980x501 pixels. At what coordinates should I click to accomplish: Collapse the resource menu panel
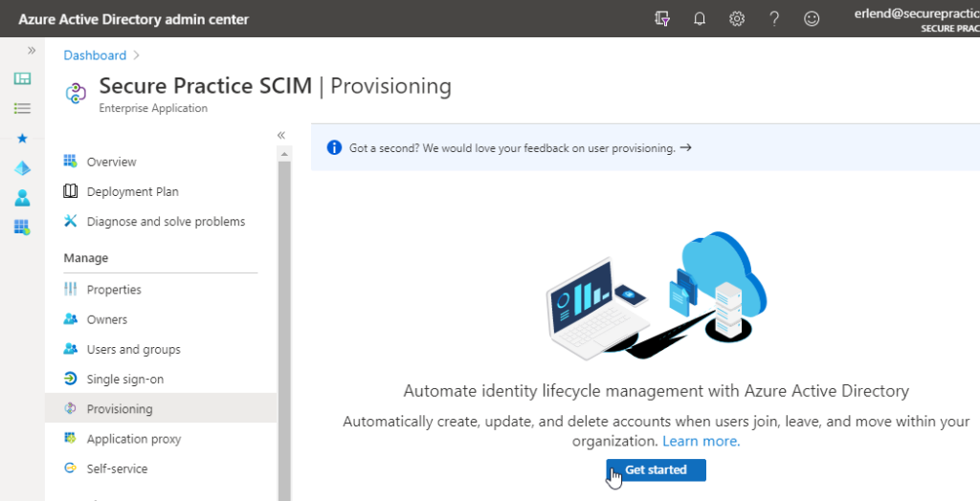(281, 135)
